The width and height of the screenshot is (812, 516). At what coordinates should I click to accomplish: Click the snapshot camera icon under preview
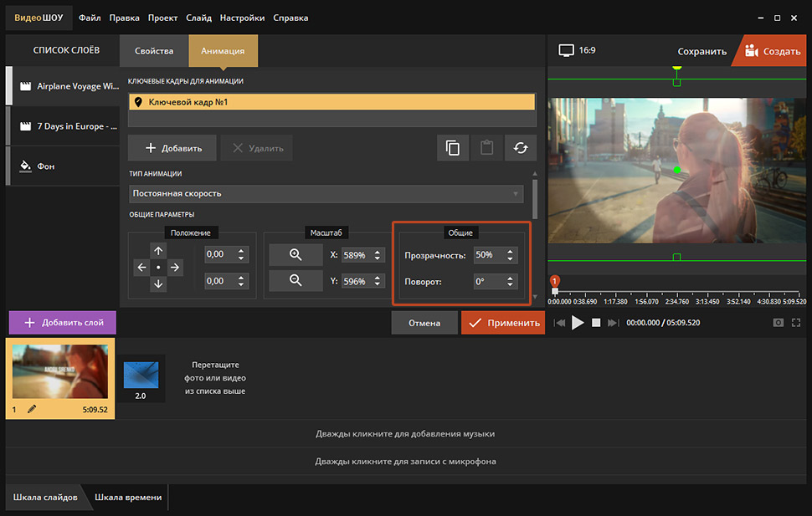[x=778, y=323]
